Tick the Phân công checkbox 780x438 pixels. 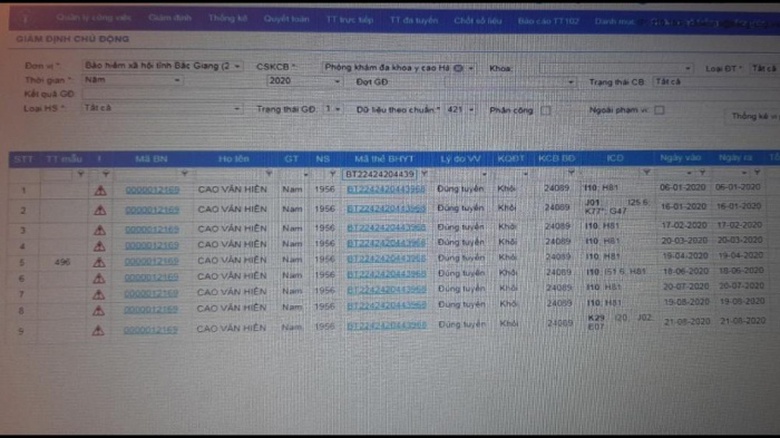tap(545, 110)
